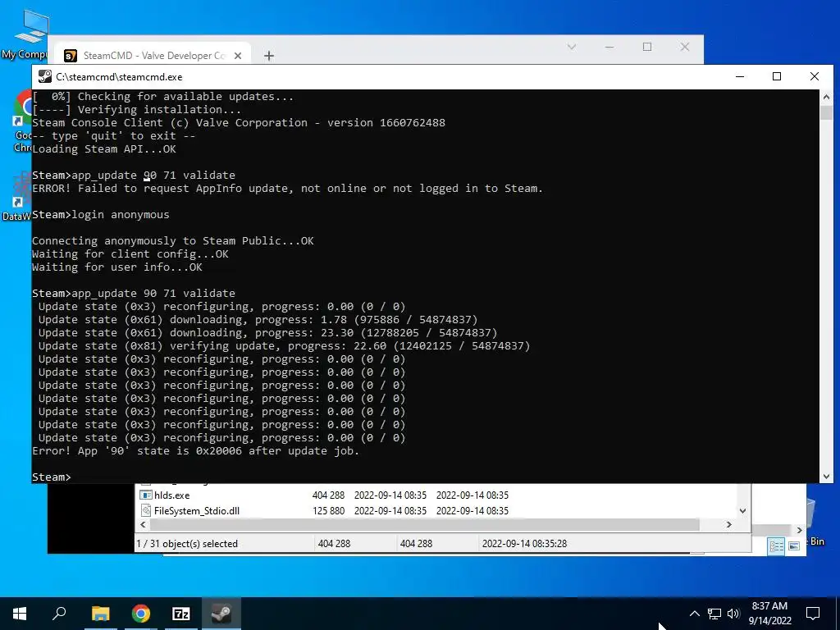Select the Steam taskbar button

(221, 614)
